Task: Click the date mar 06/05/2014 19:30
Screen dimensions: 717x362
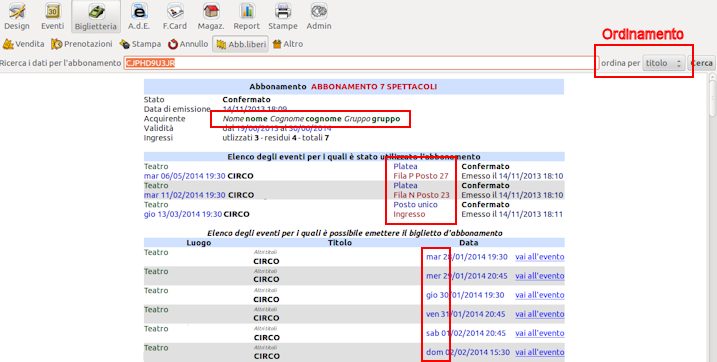Action: (x=185, y=176)
